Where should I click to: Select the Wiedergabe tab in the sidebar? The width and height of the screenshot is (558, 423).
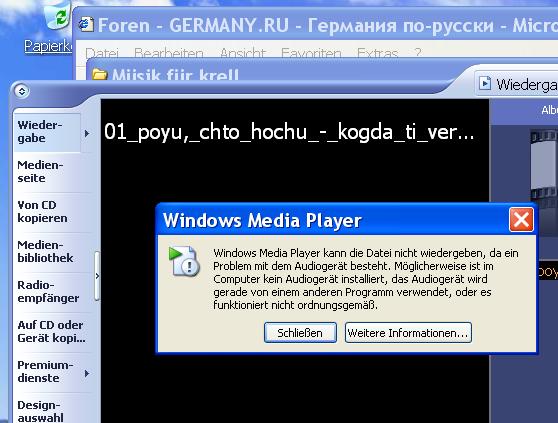tap(46, 132)
